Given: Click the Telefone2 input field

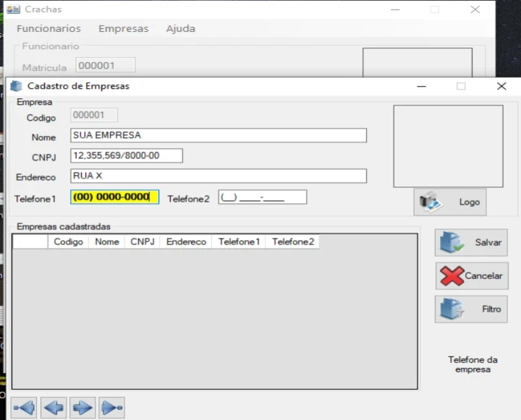Looking at the screenshot, I should pyautogui.click(x=262, y=197).
